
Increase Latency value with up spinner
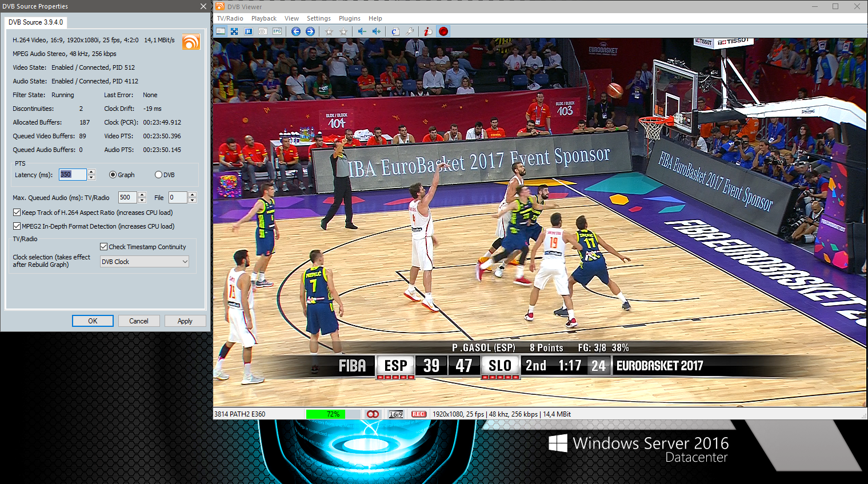(91, 172)
